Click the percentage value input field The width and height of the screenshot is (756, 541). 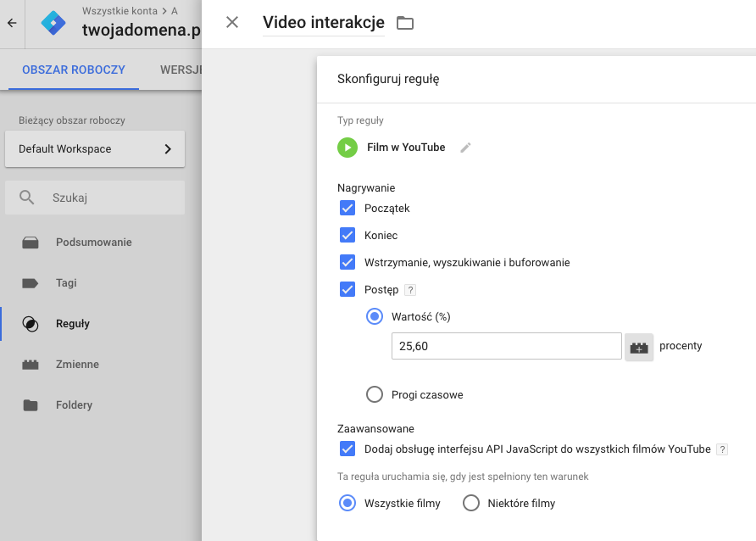pyautogui.click(x=507, y=346)
